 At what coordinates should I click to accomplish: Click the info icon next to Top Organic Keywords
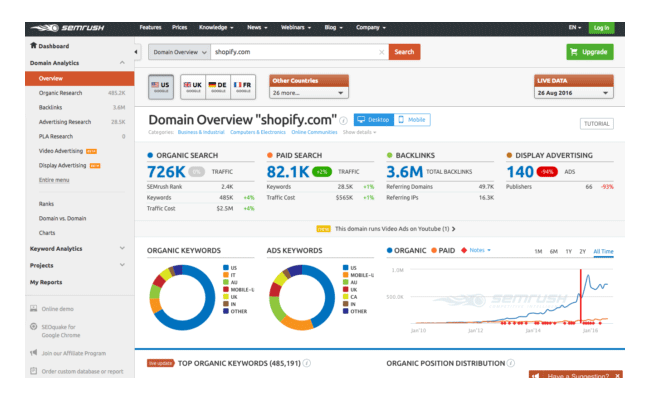coord(307,363)
